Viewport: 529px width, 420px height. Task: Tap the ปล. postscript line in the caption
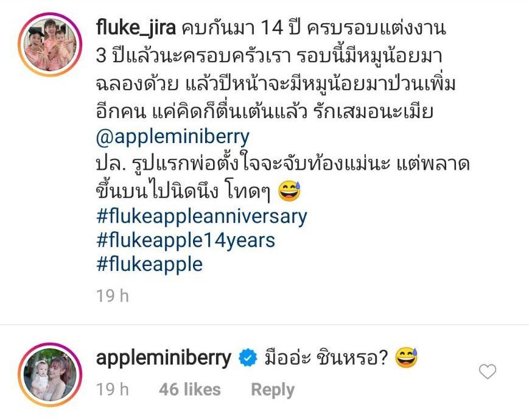[282, 164]
